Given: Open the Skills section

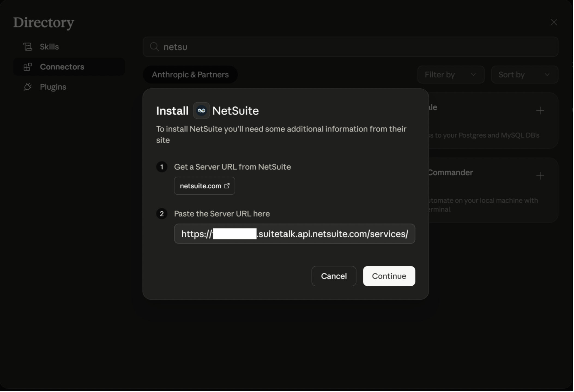Looking at the screenshot, I should 49,47.
